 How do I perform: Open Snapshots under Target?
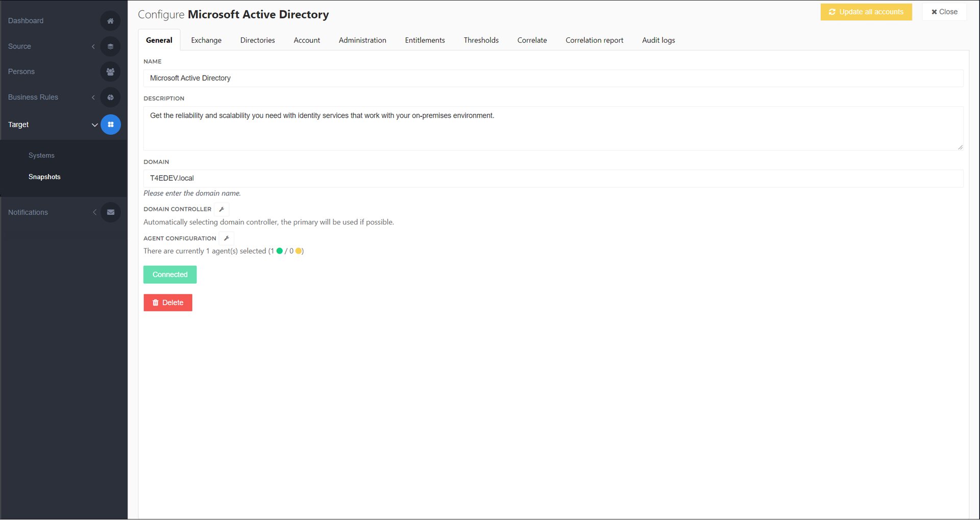coord(44,177)
